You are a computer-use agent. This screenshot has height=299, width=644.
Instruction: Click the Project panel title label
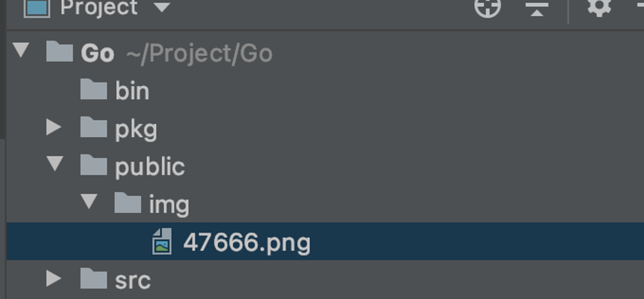[99, 8]
